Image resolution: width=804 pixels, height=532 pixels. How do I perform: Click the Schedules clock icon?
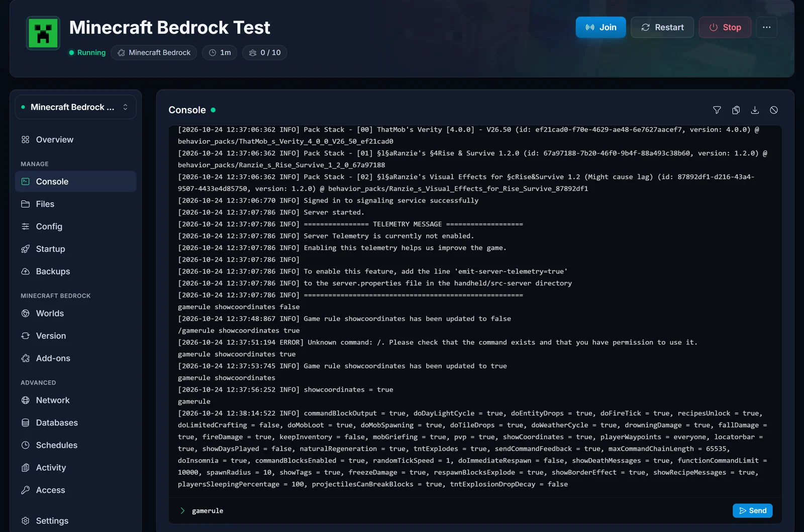[x=26, y=445]
